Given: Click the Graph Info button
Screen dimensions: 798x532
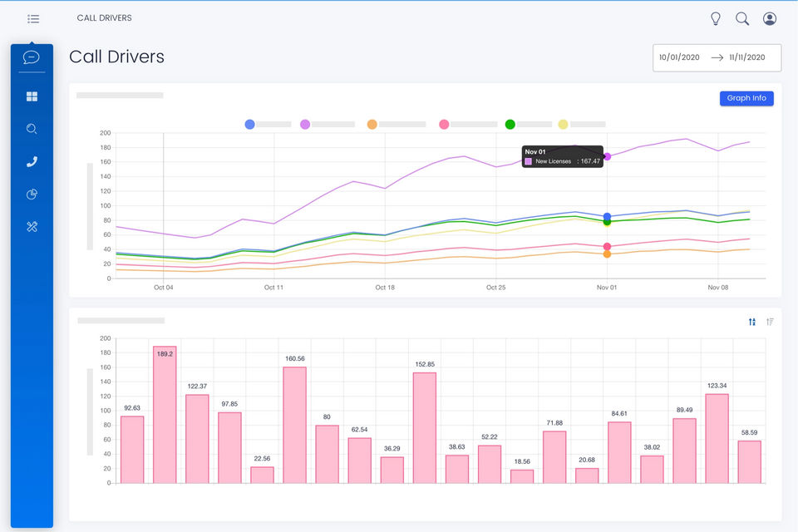Looking at the screenshot, I should click(x=746, y=98).
